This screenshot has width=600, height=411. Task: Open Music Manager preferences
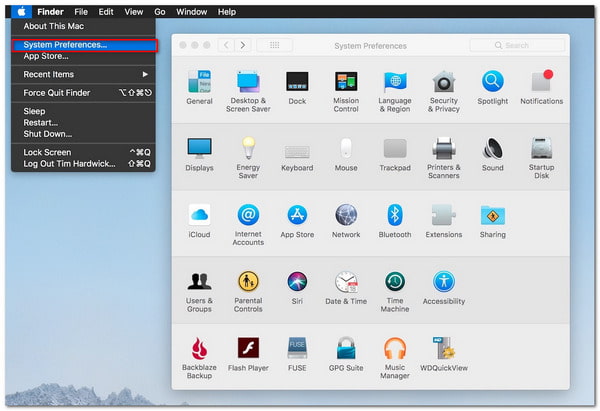[x=395, y=358]
